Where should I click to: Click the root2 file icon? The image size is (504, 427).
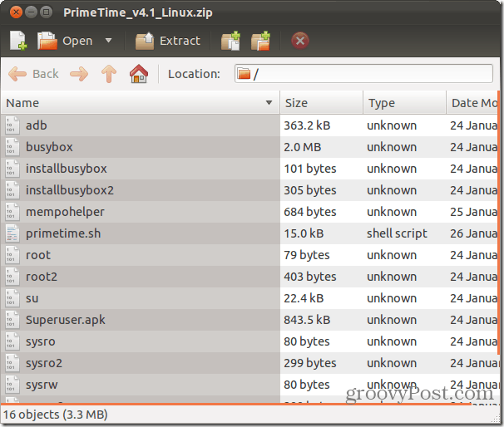[x=12, y=277]
